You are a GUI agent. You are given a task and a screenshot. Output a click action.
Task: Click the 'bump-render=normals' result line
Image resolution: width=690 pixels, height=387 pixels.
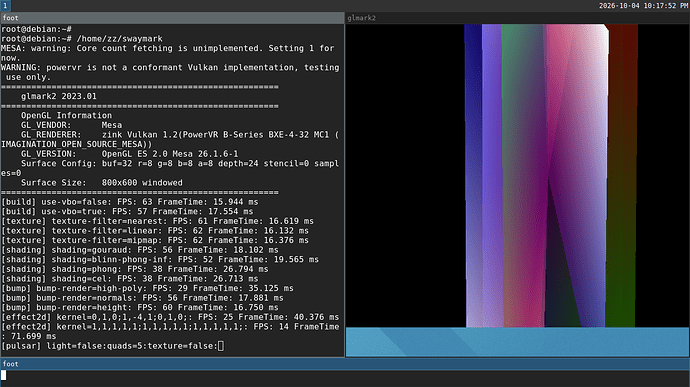pyautogui.click(x=143, y=298)
